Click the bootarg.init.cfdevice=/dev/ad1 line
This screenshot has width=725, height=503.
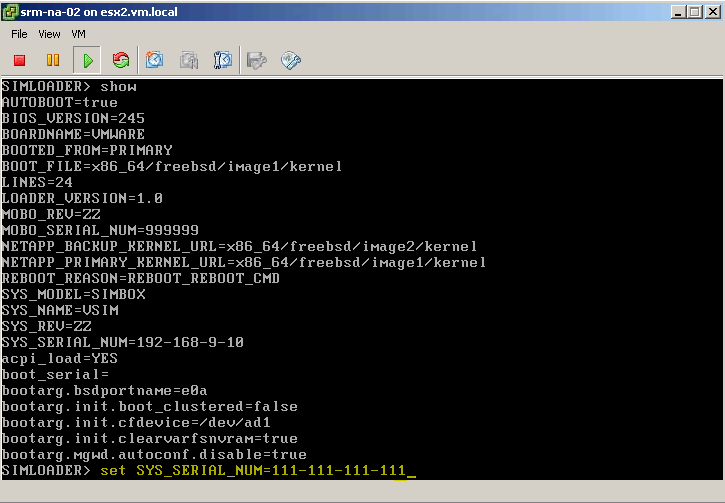click(x=136, y=423)
